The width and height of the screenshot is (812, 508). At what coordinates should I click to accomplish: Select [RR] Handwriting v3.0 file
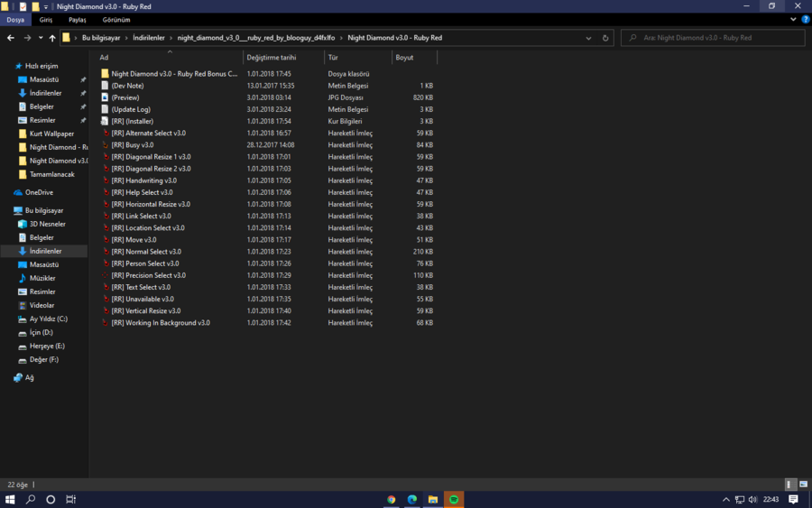[143, 180]
